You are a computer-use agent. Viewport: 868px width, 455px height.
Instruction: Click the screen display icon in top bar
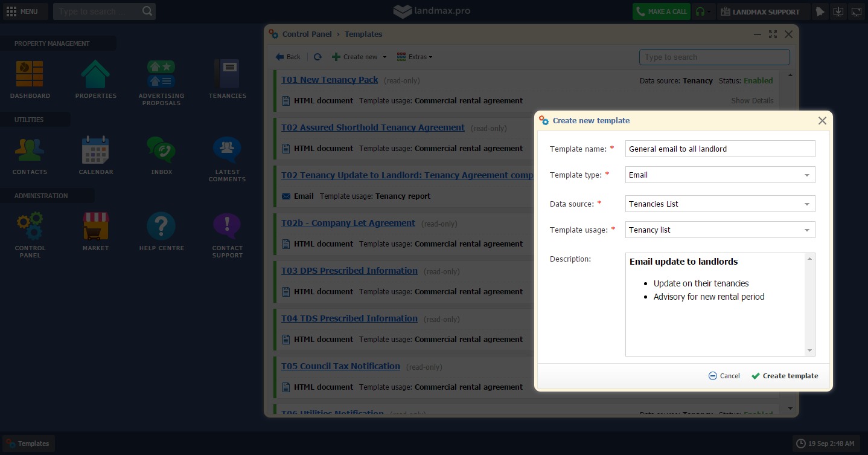[856, 11]
